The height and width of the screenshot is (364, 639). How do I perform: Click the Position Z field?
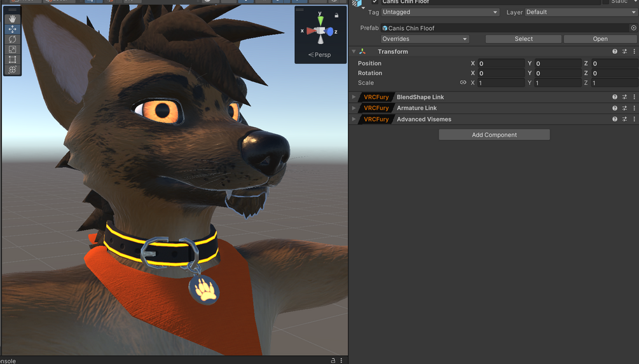615,63
